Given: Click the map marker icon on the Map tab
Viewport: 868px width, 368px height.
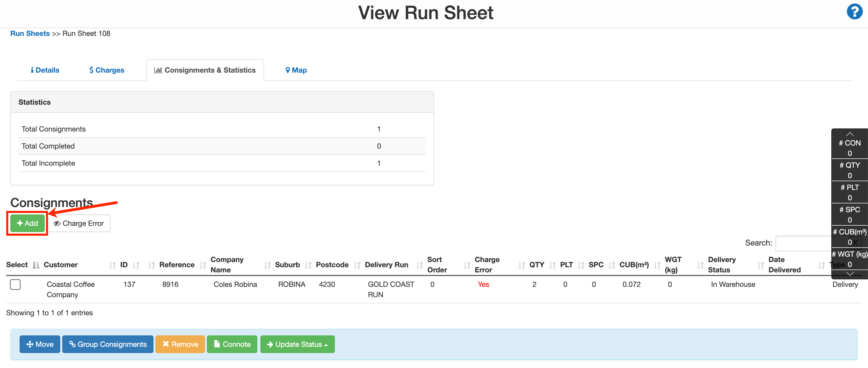Looking at the screenshot, I should coord(288,70).
